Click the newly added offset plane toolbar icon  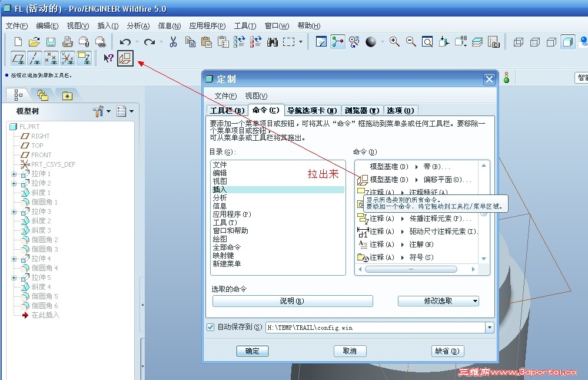125,58
